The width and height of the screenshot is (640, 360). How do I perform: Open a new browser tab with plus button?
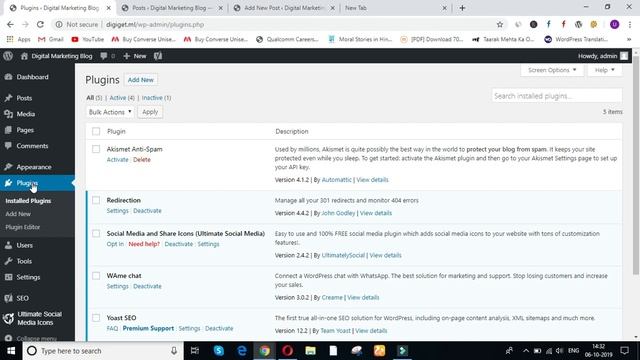click(x=462, y=8)
